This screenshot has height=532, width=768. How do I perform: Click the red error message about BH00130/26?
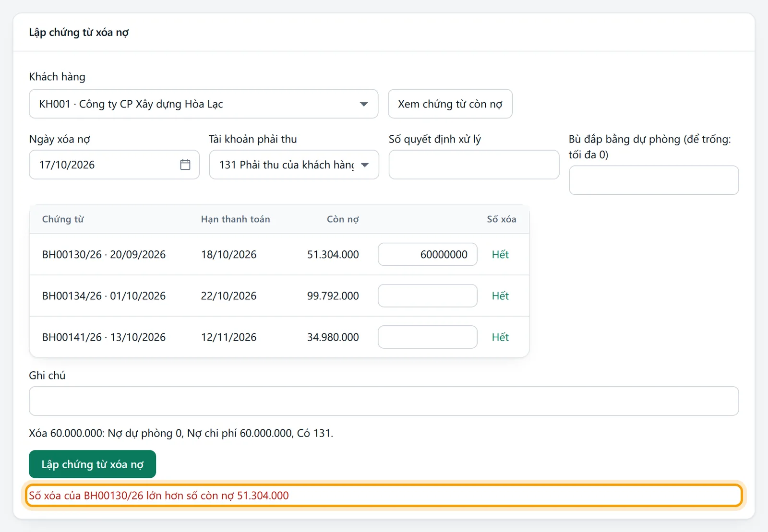tap(159, 496)
